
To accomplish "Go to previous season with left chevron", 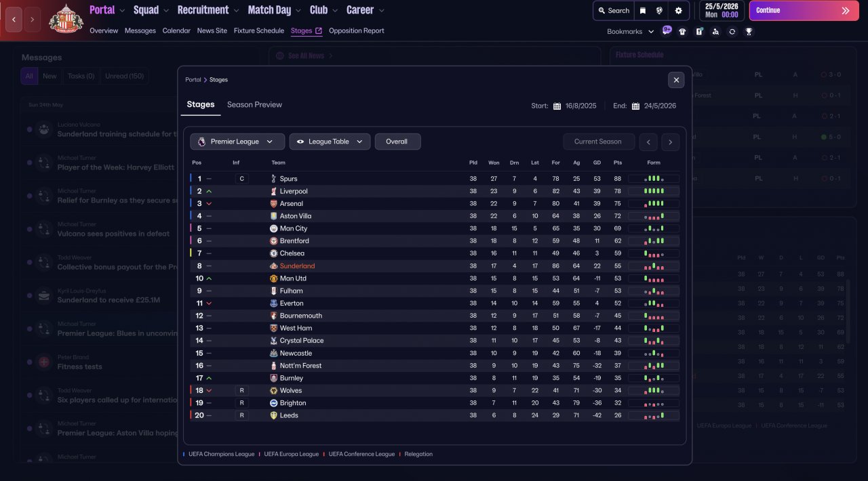I will [x=649, y=142].
